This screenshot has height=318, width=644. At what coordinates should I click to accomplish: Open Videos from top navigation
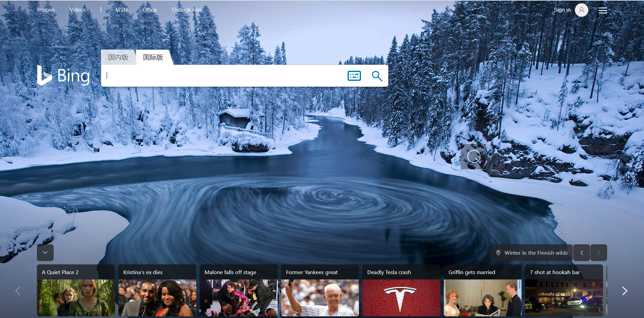tap(78, 10)
